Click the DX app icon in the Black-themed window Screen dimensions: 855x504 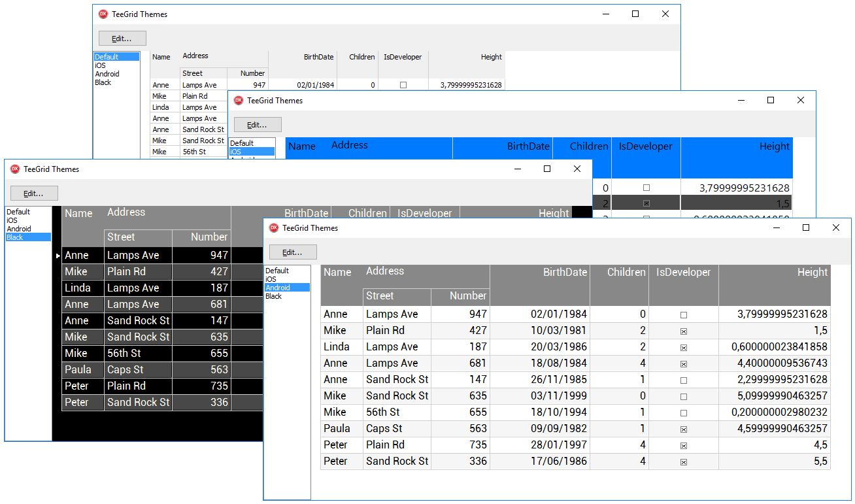(x=15, y=169)
